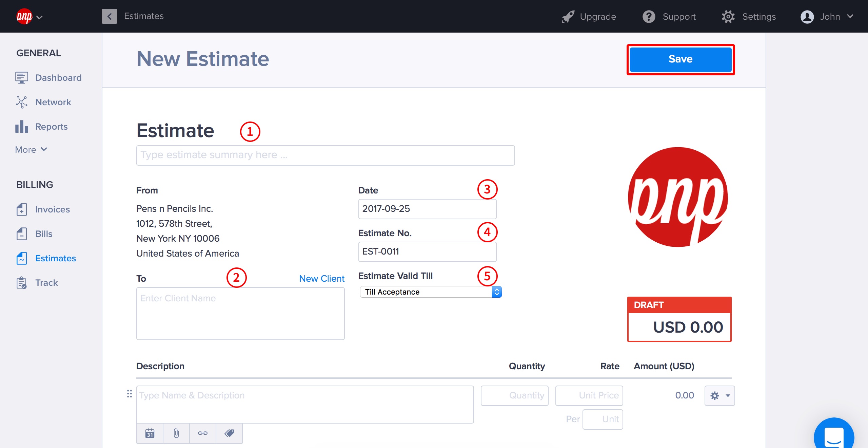The image size is (868, 448).
Task: Go to Invoices in sidebar
Action: coord(52,209)
